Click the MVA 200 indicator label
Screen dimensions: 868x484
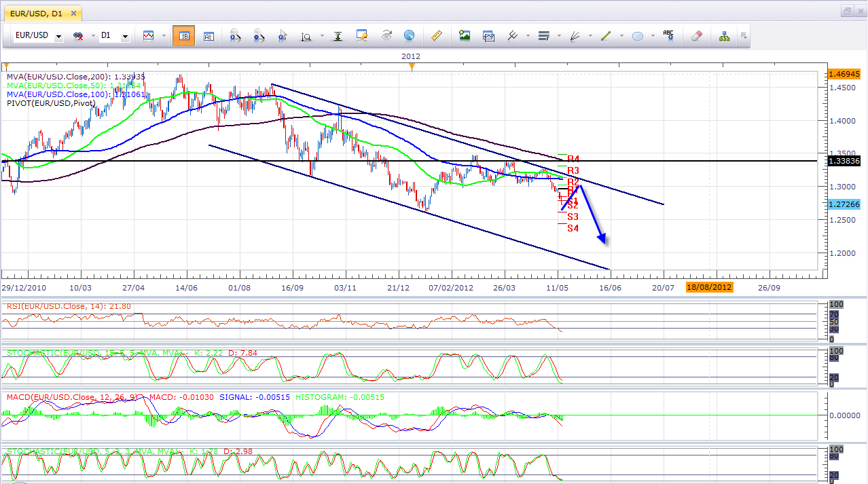[76, 77]
